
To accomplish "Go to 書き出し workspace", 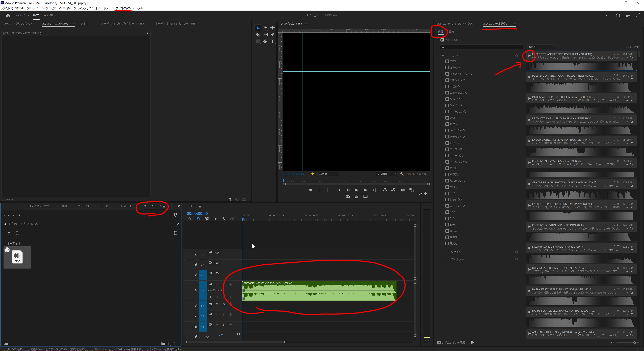I will point(50,15).
